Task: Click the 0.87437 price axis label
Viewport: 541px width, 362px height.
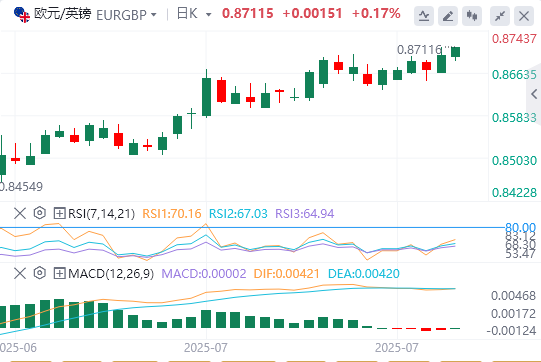Action: point(514,39)
